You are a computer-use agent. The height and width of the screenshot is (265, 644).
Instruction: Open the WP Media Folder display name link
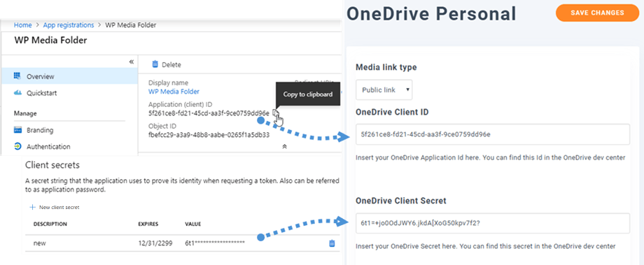click(x=174, y=92)
